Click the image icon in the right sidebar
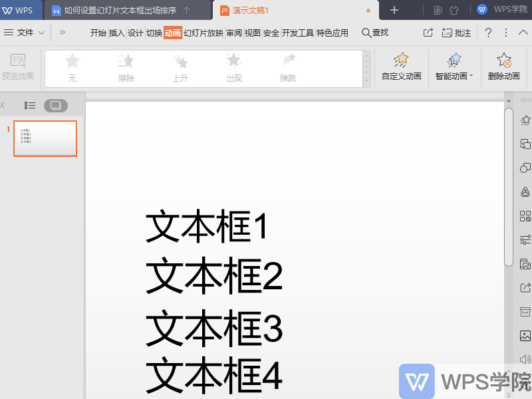Image resolution: width=532 pixels, height=399 pixels. click(525, 336)
